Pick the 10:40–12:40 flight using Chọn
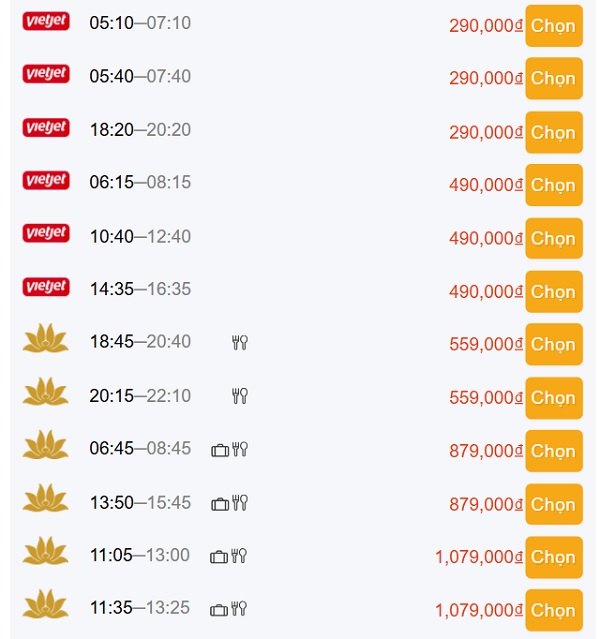This screenshot has height=639, width=600. pyautogui.click(x=553, y=239)
